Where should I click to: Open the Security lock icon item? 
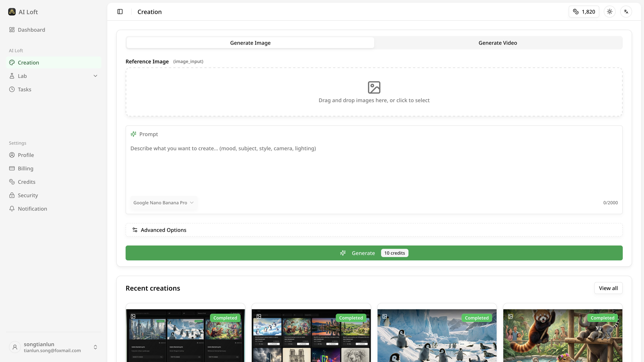(12, 195)
